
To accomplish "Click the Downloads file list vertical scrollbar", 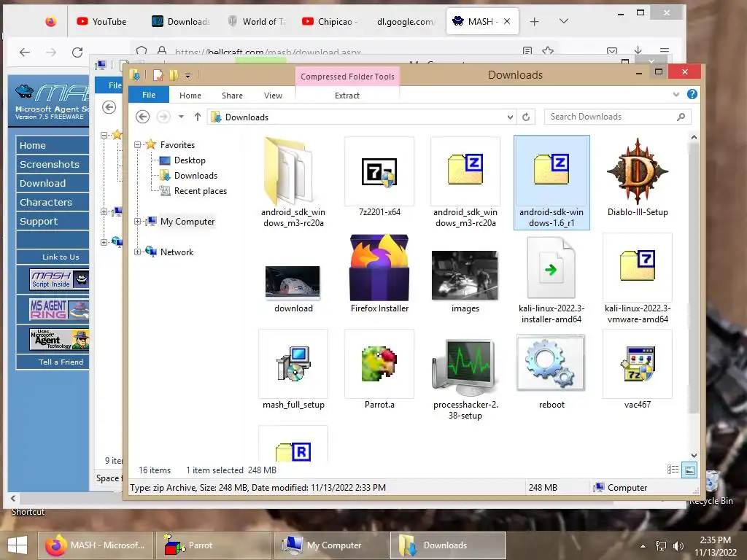I will tap(694, 278).
